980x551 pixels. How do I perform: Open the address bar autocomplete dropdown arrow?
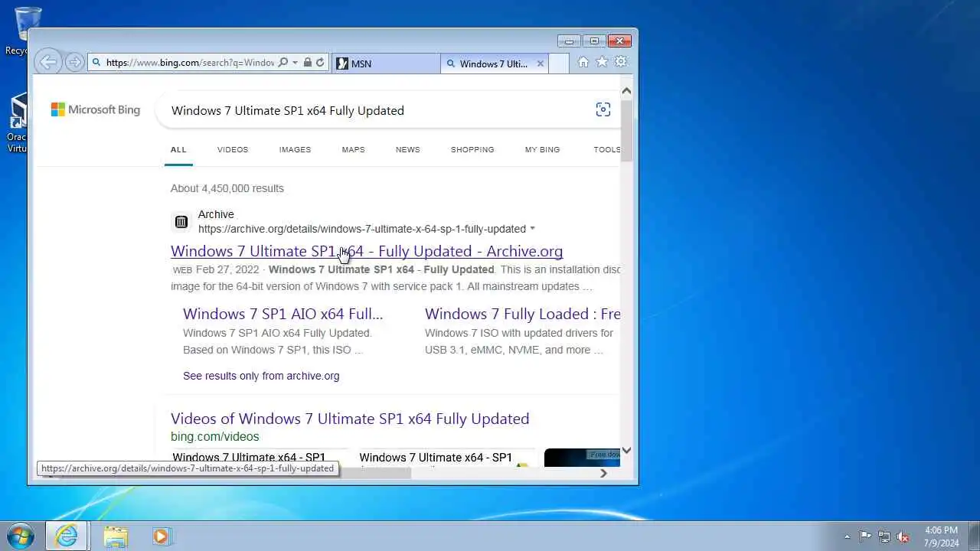click(x=295, y=63)
